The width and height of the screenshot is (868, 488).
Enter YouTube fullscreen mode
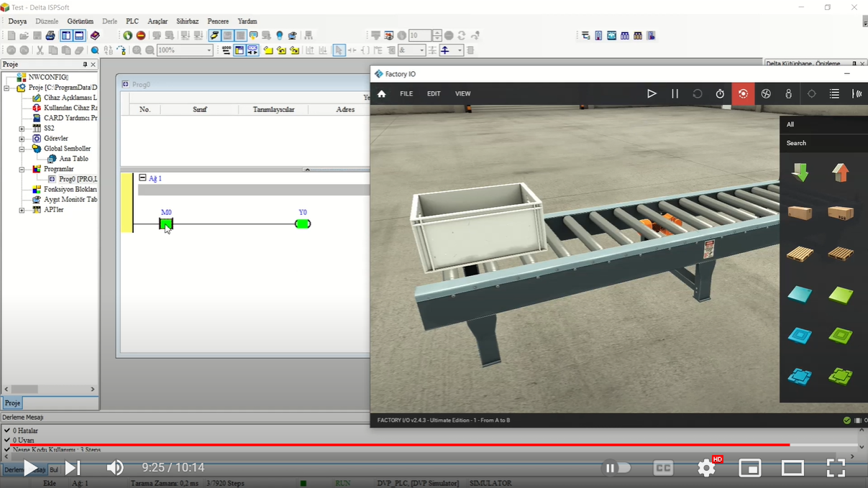[836, 468]
